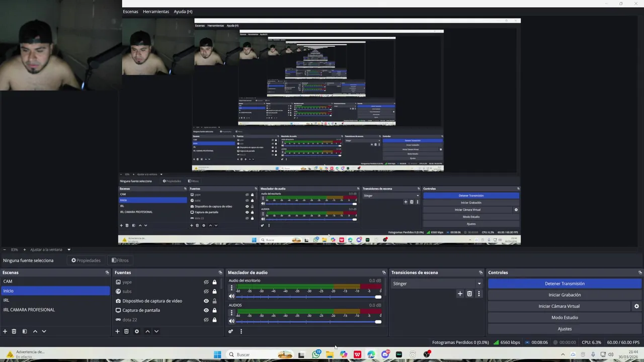644x362 pixels.
Task: Unlock the Captura de pantalla source
Action: tap(214, 310)
